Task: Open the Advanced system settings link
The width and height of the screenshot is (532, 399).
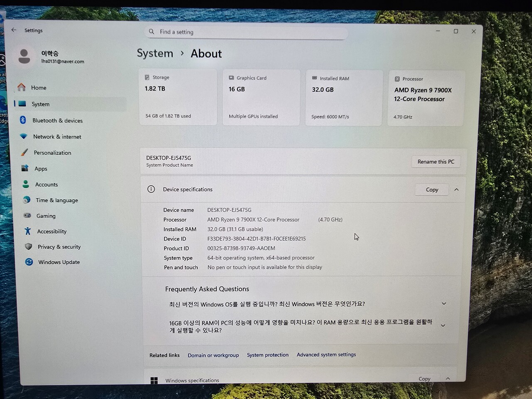Action: 326,355
